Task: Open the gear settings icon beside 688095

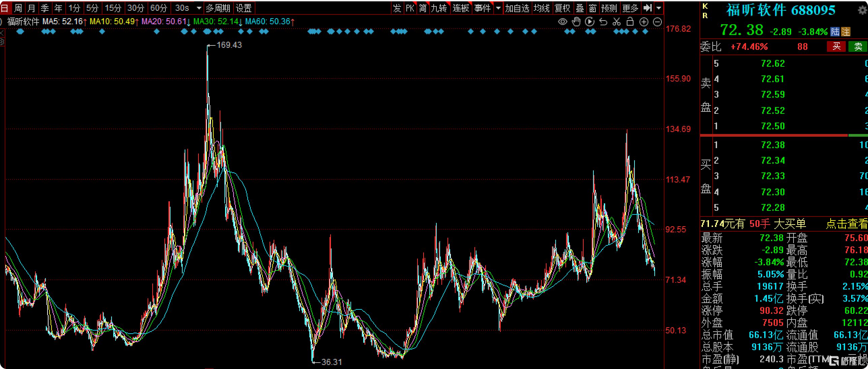Action: click(863, 10)
